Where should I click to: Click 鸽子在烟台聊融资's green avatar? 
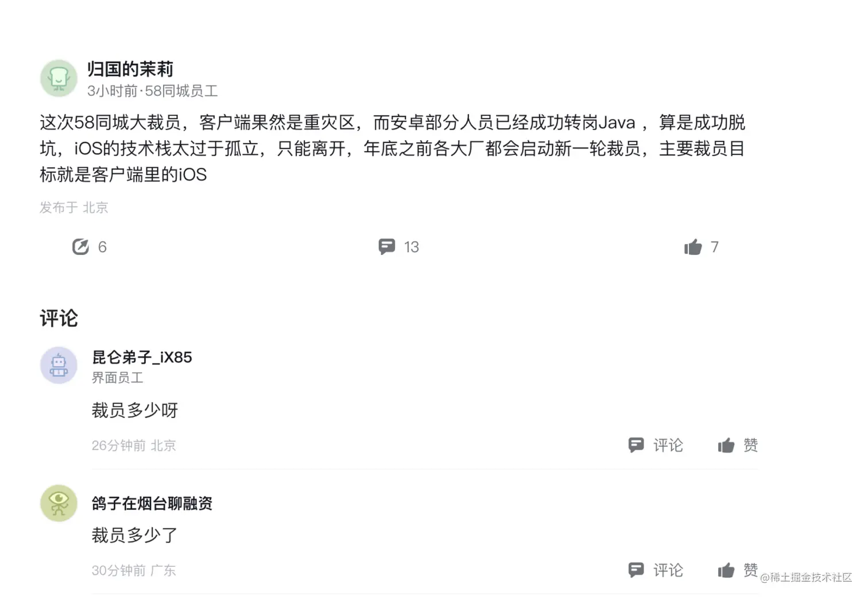(58, 503)
